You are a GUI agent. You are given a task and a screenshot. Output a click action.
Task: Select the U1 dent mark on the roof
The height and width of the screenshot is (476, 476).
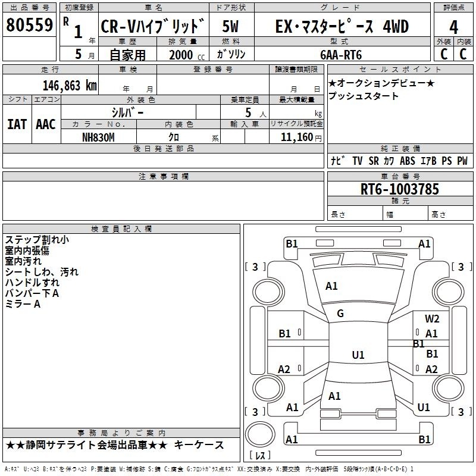pyautogui.click(x=358, y=355)
